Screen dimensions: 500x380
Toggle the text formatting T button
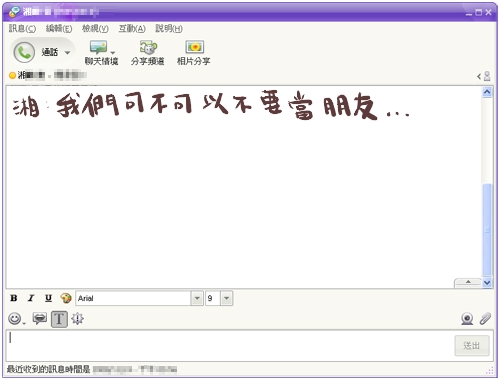tap(59, 319)
